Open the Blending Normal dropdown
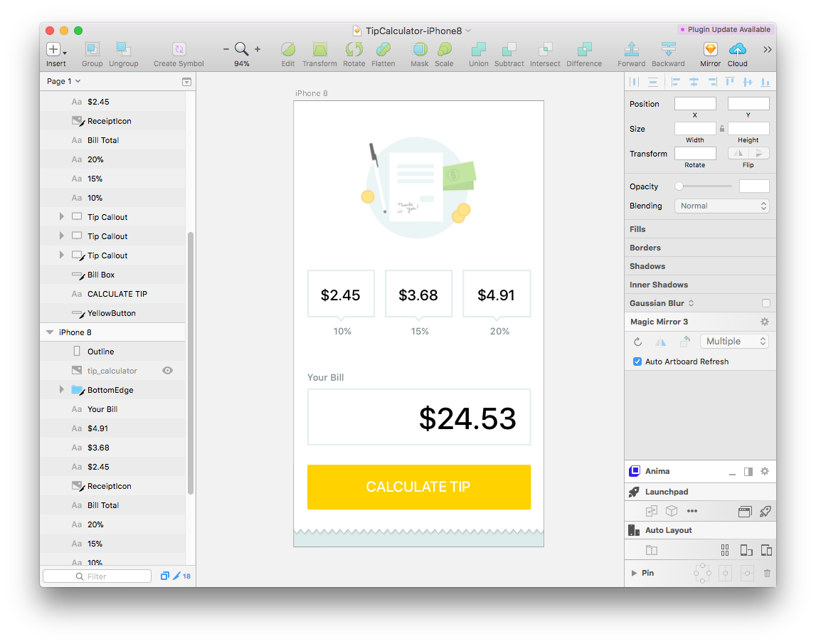The height and width of the screenshot is (644, 816). click(722, 206)
